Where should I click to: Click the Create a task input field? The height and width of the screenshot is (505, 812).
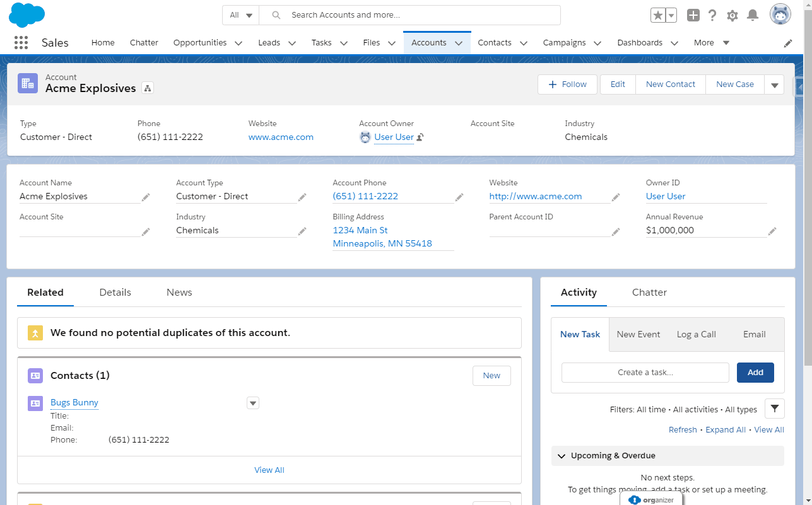click(x=645, y=373)
